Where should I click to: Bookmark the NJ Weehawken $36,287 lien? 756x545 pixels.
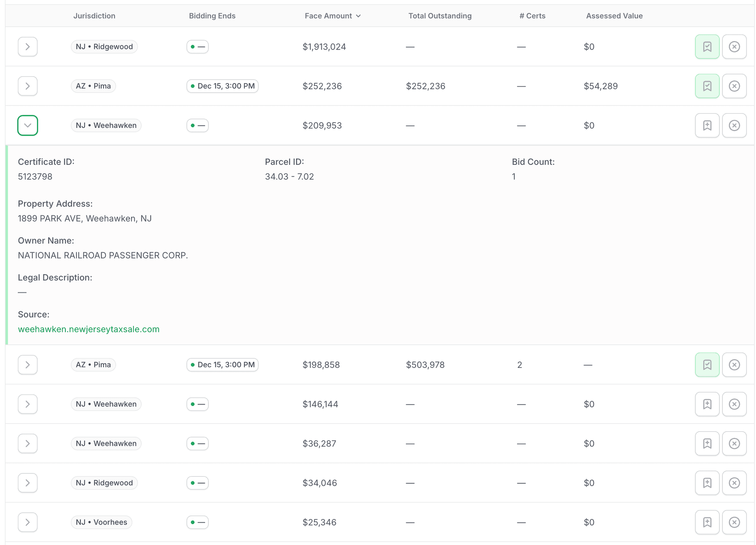pos(707,443)
